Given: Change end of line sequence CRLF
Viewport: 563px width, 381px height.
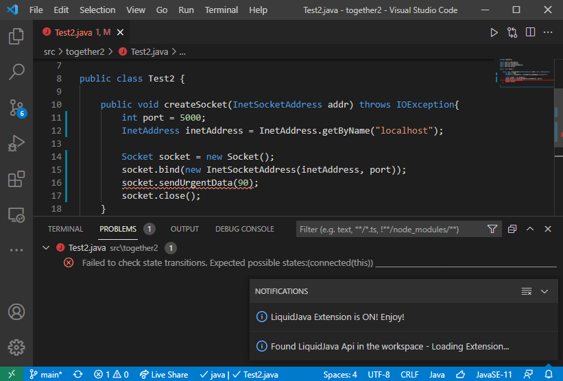Looking at the screenshot, I should [409, 375].
